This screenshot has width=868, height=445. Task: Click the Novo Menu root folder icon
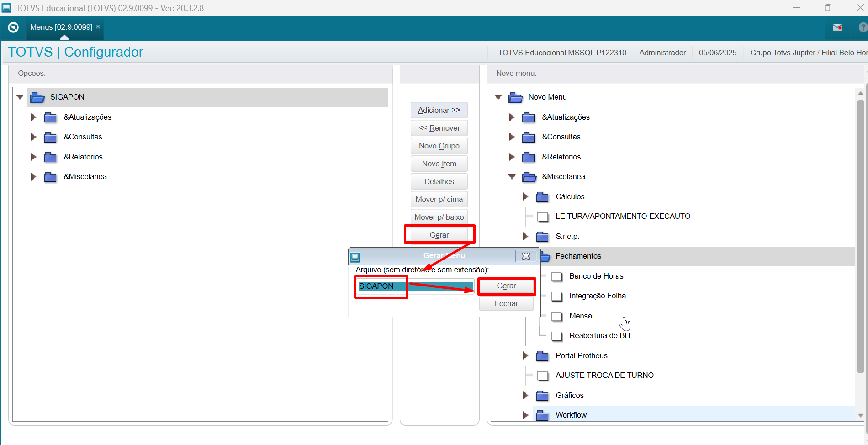tap(516, 97)
